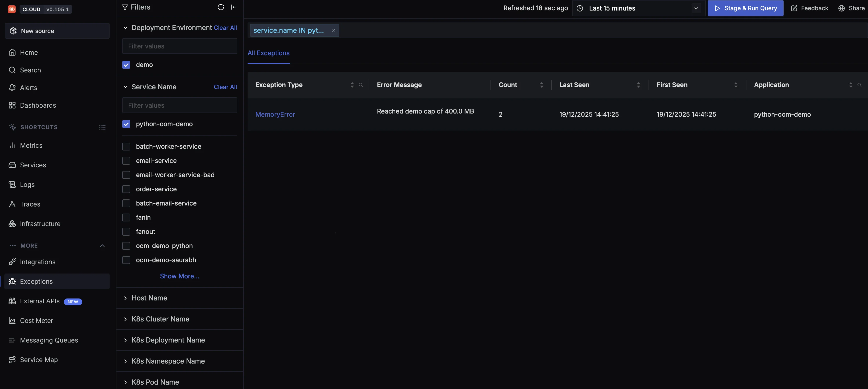
Task: Refresh the filters panel
Action: point(221,7)
